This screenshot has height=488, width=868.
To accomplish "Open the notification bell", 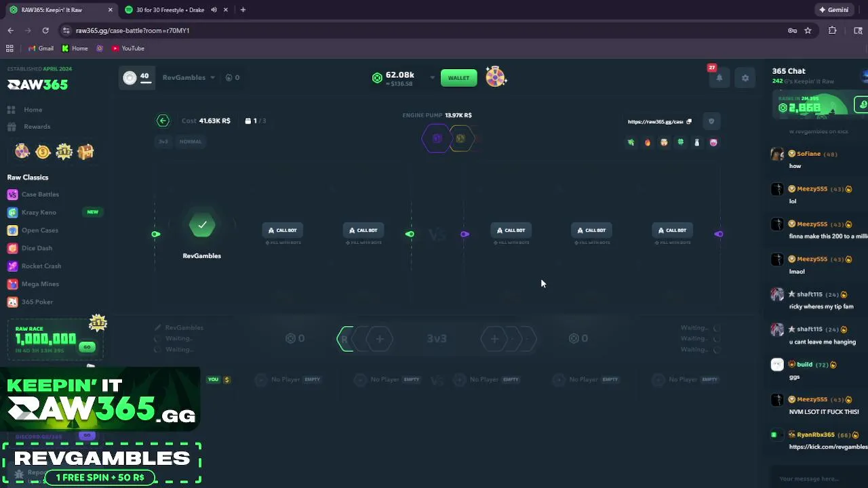I will tap(719, 78).
